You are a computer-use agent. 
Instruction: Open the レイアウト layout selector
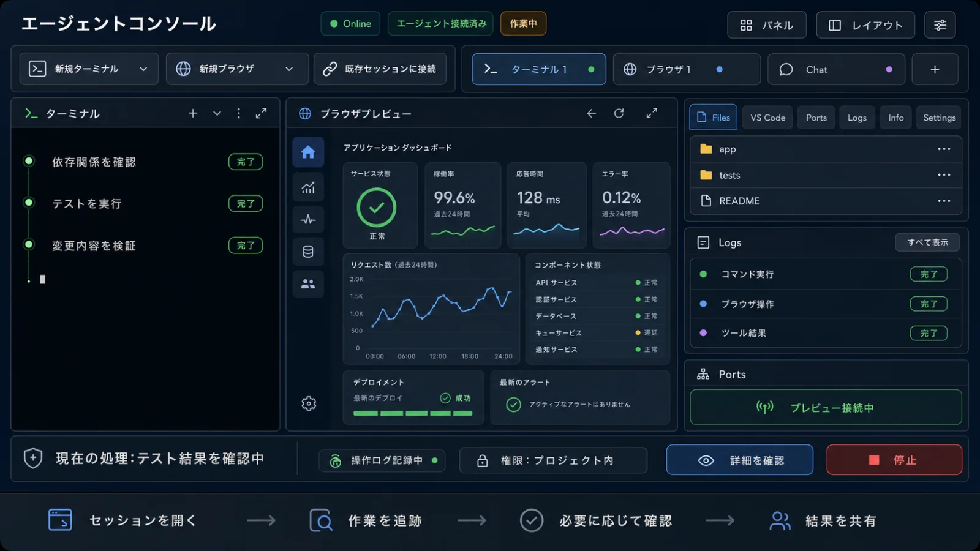pos(865,25)
